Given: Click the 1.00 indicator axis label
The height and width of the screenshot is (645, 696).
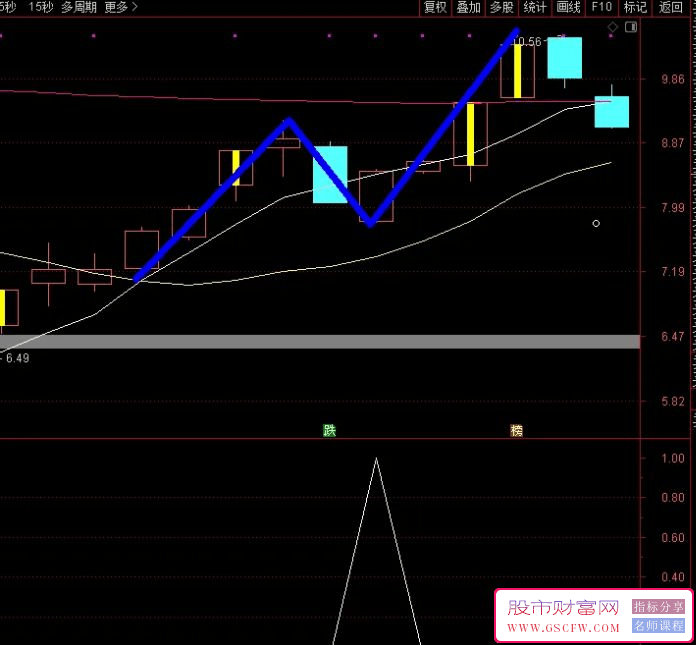Looking at the screenshot, I should [673, 458].
